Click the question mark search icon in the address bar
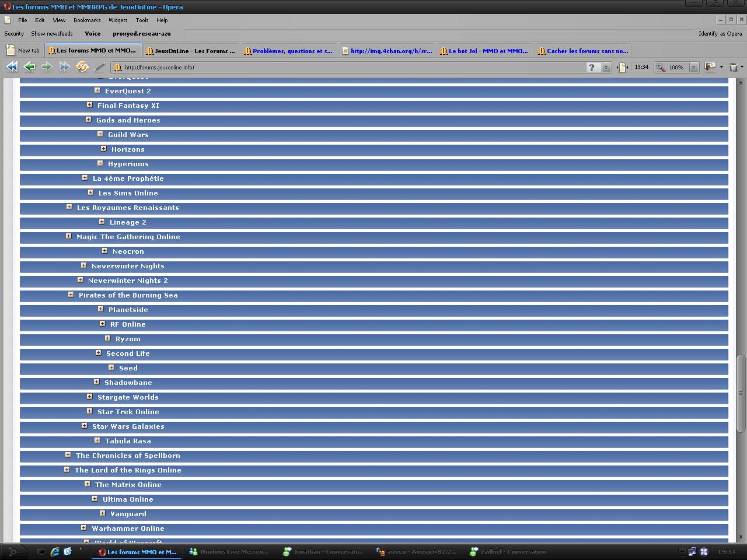This screenshot has height=560, width=747. [592, 67]
